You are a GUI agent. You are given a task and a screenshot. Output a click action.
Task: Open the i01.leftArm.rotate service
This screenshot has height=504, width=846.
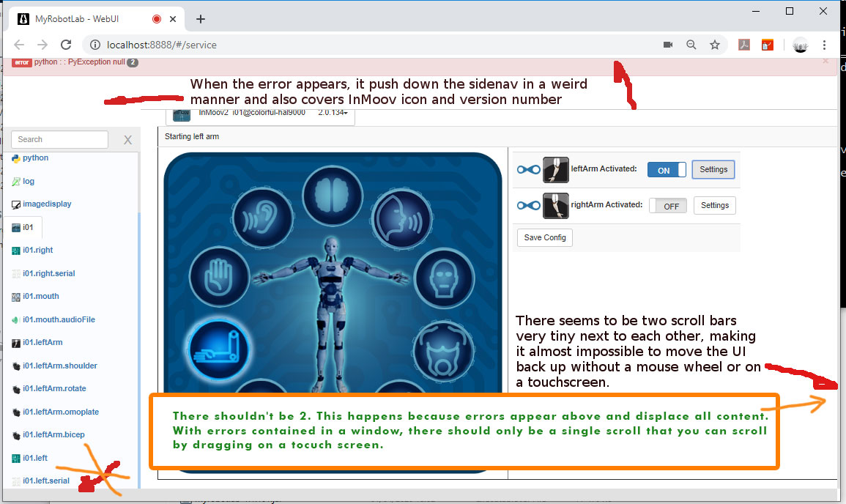(54, 388)
